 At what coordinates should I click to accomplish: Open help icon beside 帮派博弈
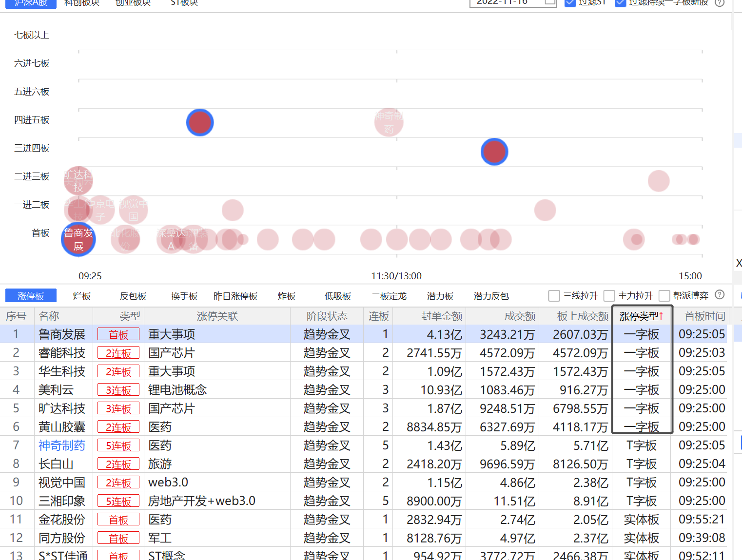click(x=720, y=295)
